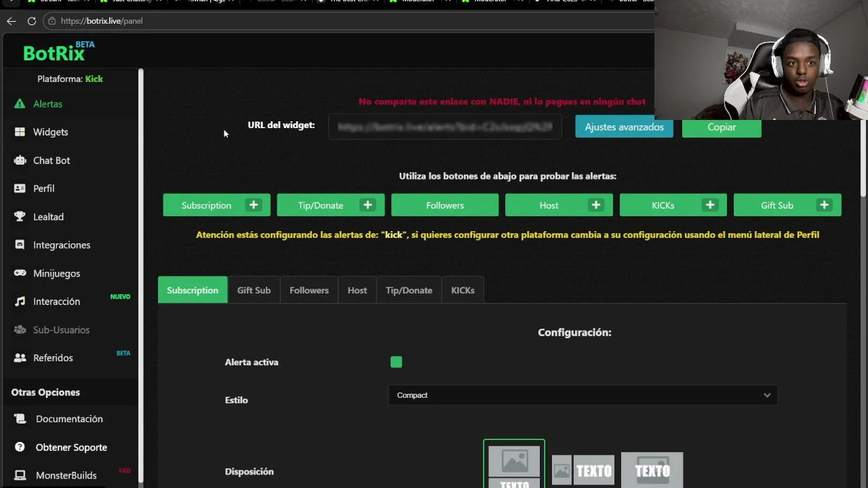The width and height of the screenshot is (868, 488).
Task: Click the sidebar scrollbar
Action: (141, 277)
